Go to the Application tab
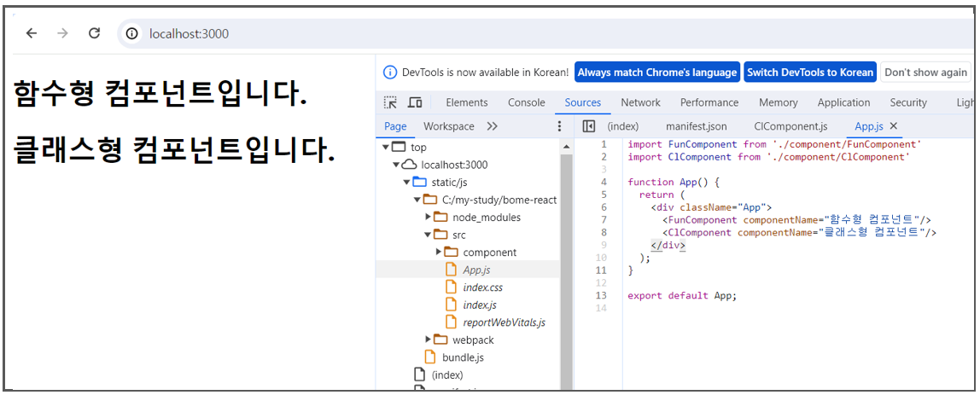The height and width of the screenshot is (395, 980). click(x=843, y=102)
